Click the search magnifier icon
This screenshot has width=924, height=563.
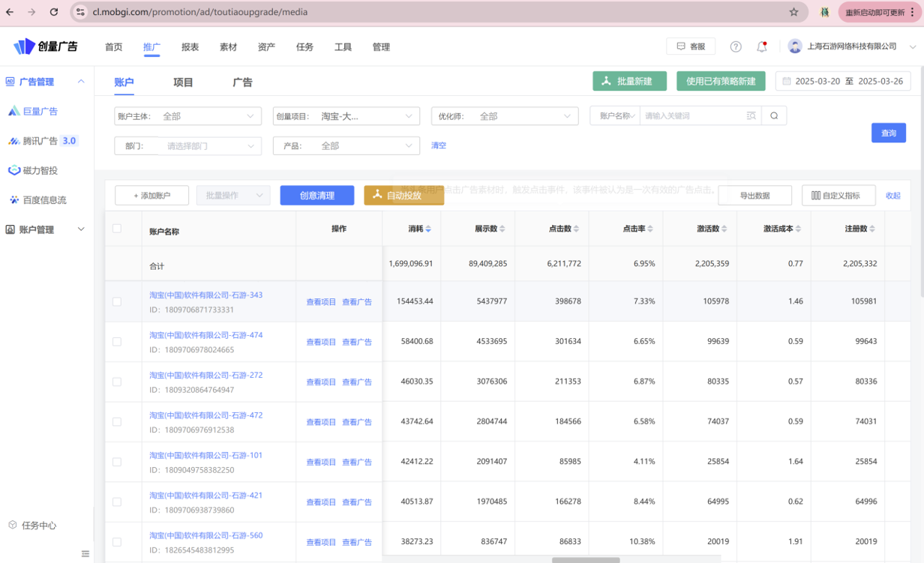(x=774, y=115)
